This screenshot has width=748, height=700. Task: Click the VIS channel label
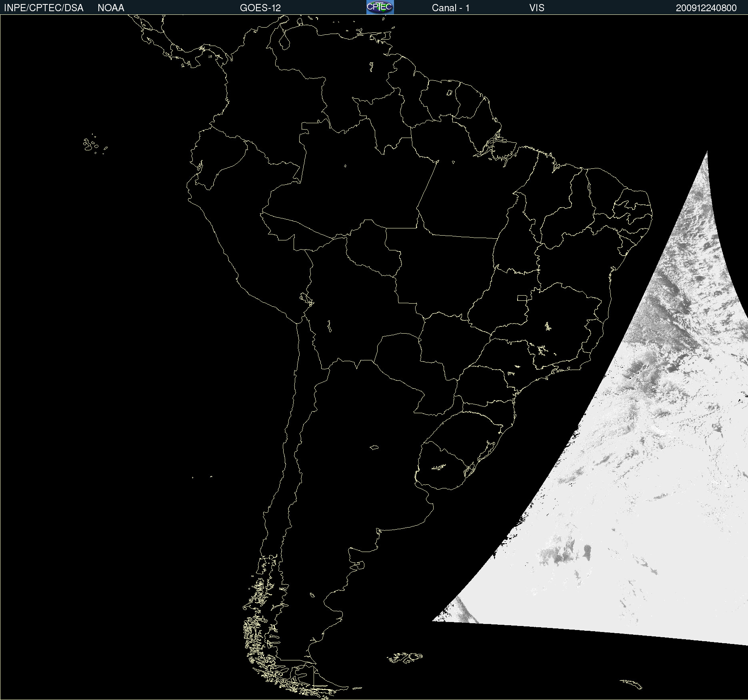coord(536,8)
